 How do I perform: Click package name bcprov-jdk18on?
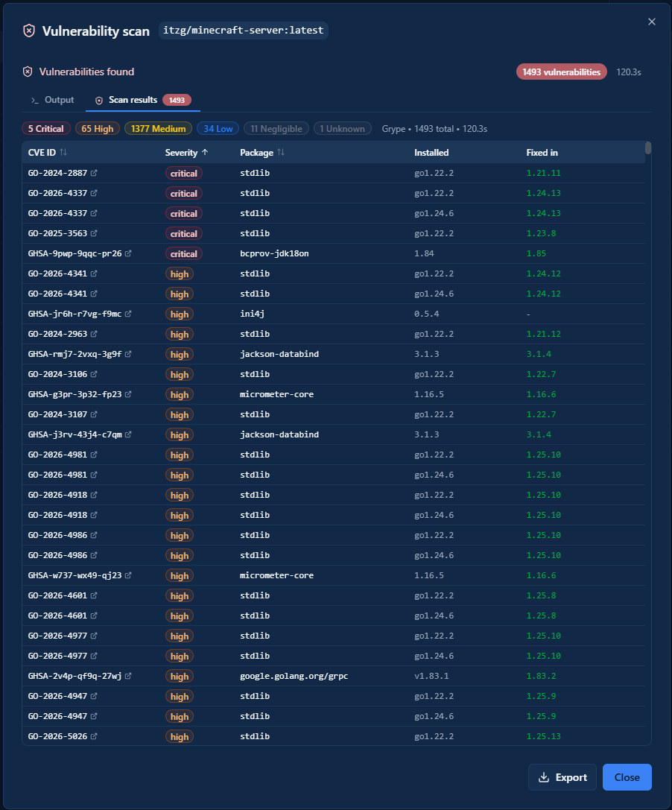tap(274, 253)
